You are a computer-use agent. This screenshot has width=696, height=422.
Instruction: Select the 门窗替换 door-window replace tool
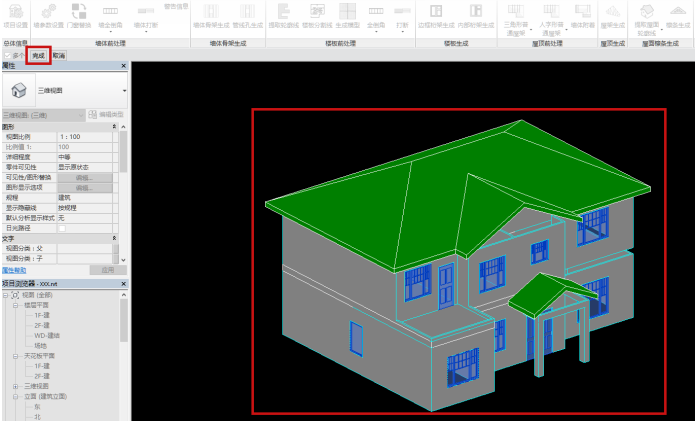(79, 17)
